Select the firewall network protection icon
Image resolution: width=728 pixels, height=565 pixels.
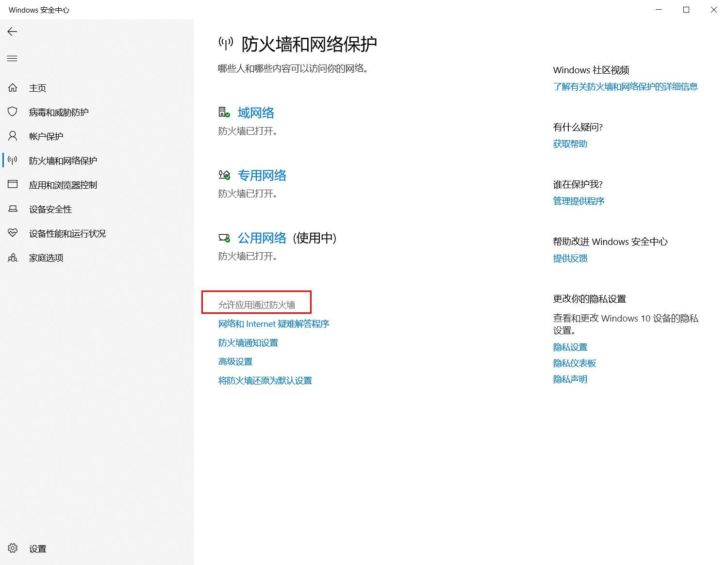pos(12,161)
